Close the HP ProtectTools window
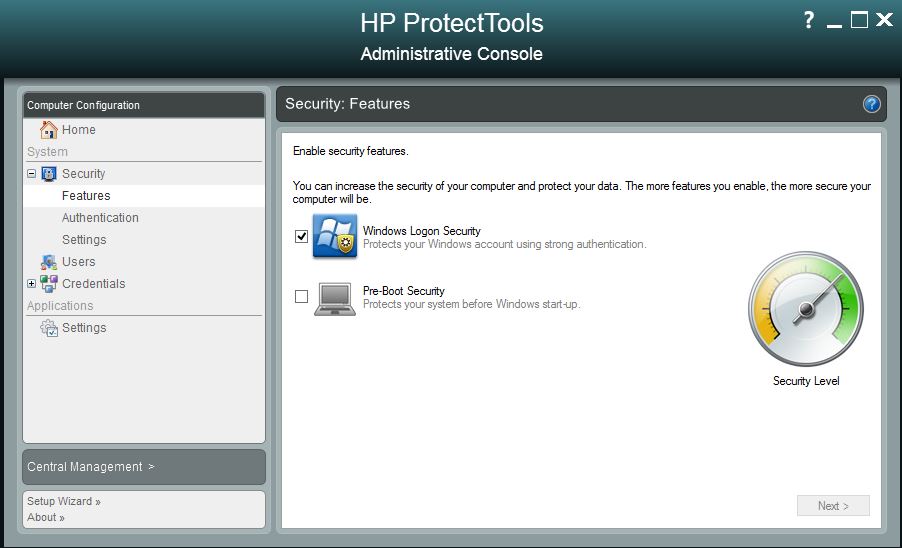The height and width of the screenshot is (548, 902). (x=884, y=20)
